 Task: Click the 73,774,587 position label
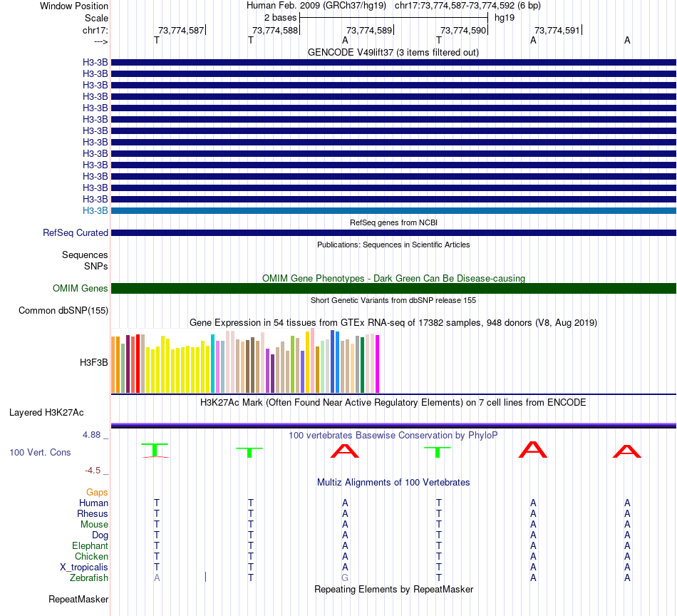[181, 30]
